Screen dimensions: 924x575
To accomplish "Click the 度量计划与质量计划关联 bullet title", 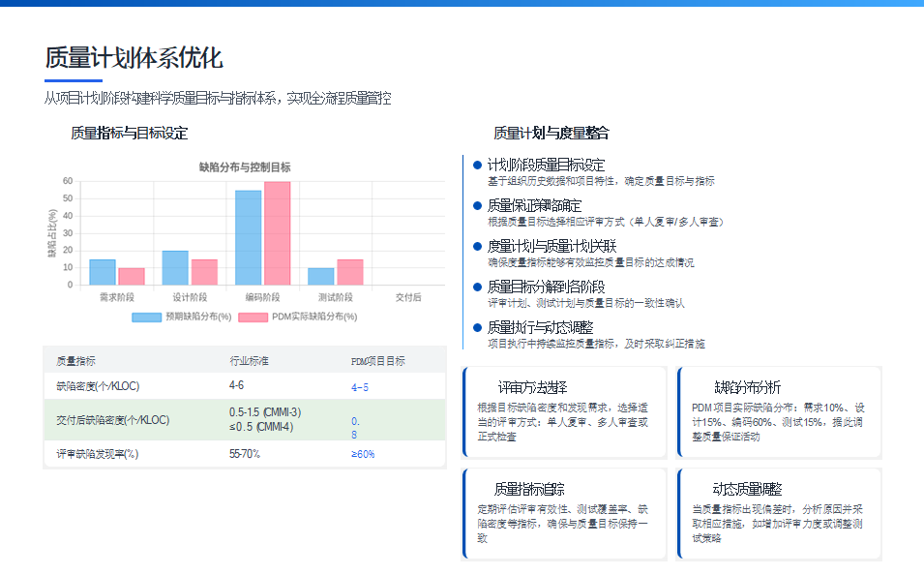I will 551,247.
